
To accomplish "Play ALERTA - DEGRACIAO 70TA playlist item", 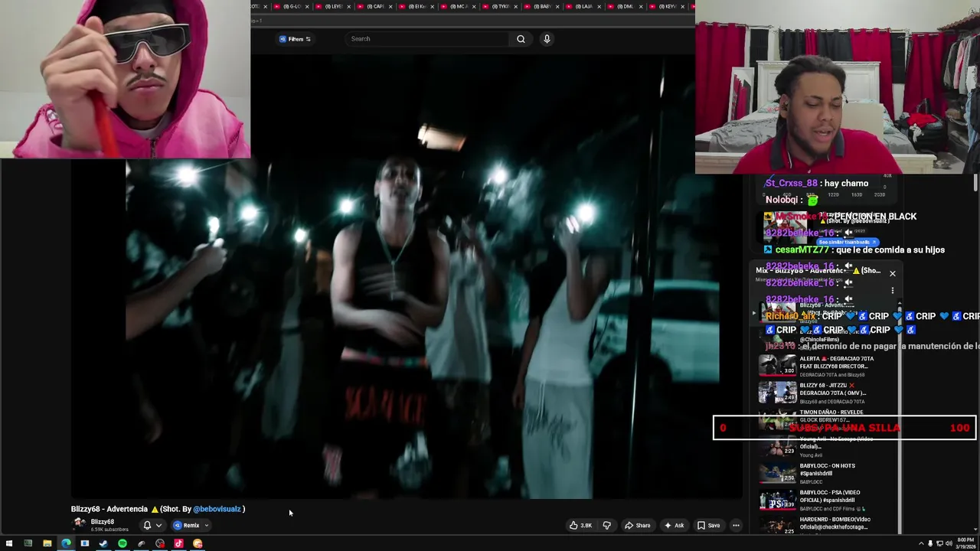I will click(827, 366).
